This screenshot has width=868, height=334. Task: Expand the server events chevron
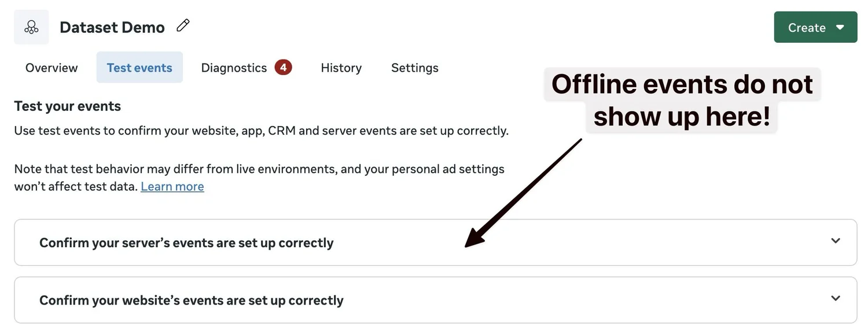click(x=835, y=241)
